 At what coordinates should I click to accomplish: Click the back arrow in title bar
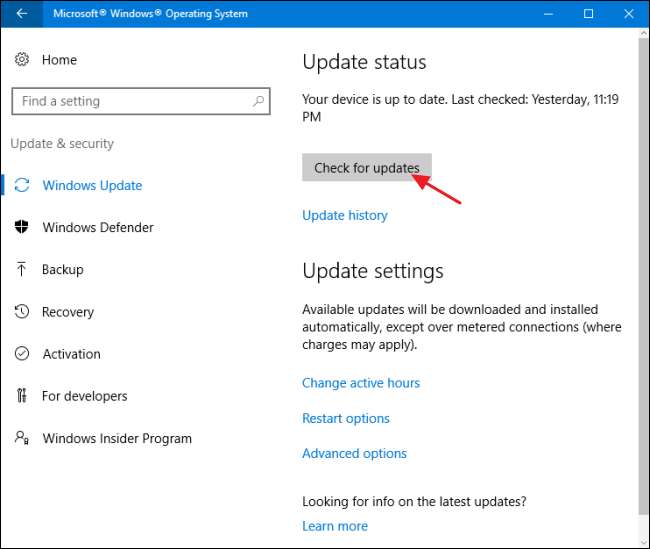[22, 14]
